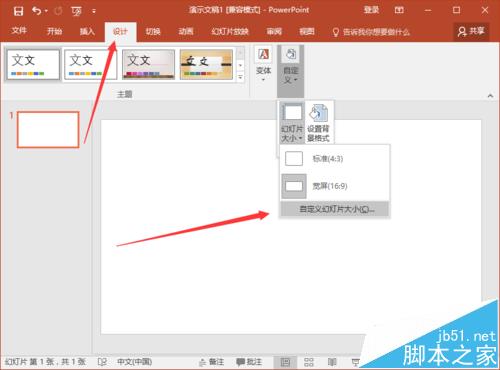This screenshot has width=500, height=370.
Task: Select the 设计 tab
Action: tap(120, 32)
